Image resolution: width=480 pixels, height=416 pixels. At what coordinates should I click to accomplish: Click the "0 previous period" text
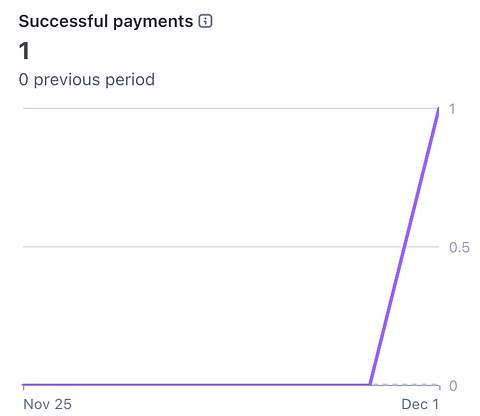tap(87, 80)
